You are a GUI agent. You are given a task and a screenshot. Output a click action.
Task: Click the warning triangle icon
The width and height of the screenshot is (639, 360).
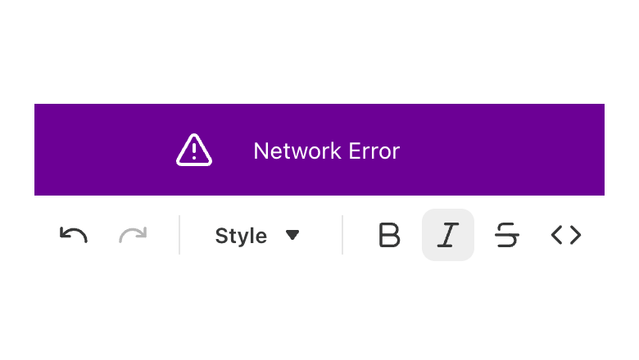point(194,150)
